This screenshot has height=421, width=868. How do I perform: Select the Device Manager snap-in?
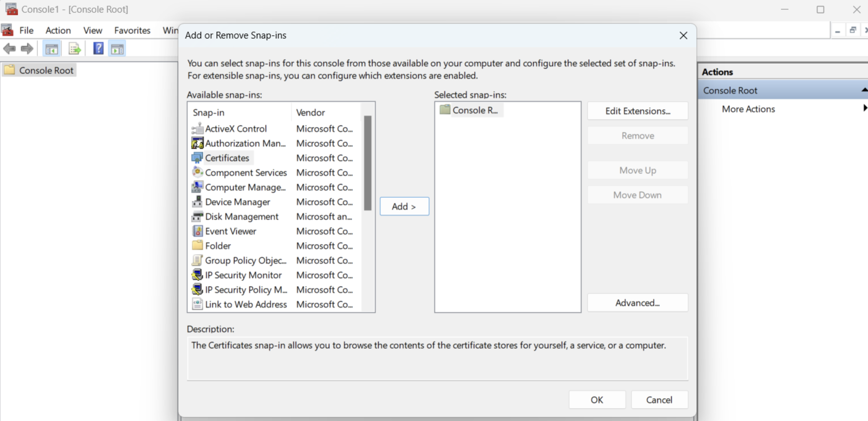pyautogui.click(x=237, y=202)
